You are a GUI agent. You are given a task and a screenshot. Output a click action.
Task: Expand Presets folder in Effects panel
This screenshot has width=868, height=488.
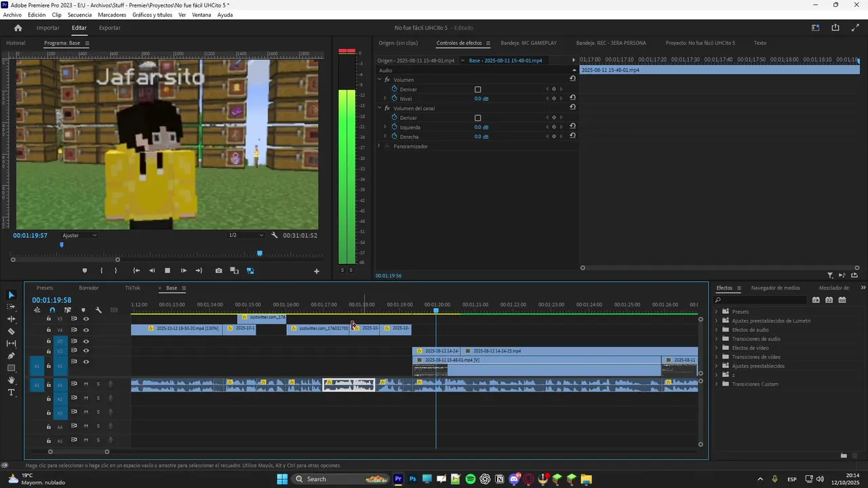click(716, 312)
